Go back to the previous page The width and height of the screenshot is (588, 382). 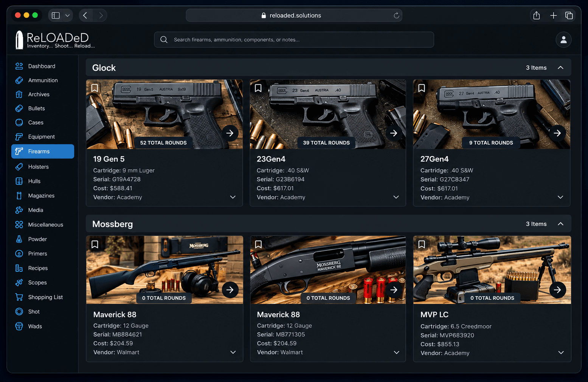click(85, 15)
